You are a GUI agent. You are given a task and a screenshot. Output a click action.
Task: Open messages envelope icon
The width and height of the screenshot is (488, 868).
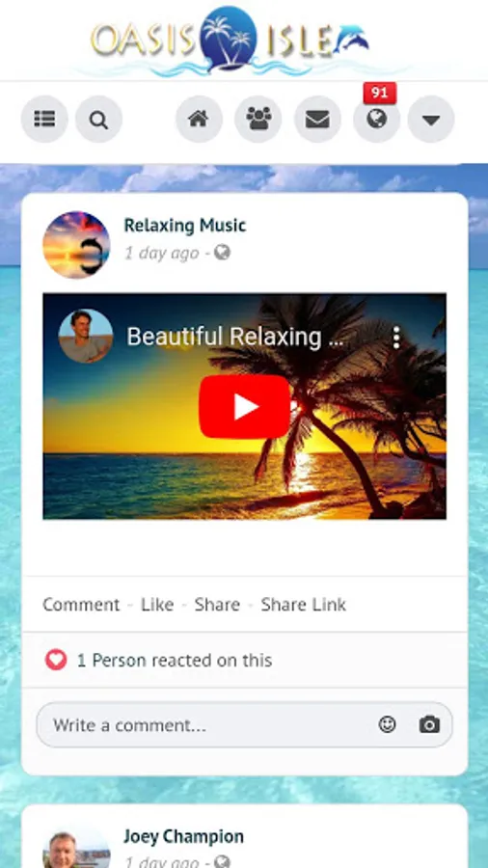click(317, 119)
